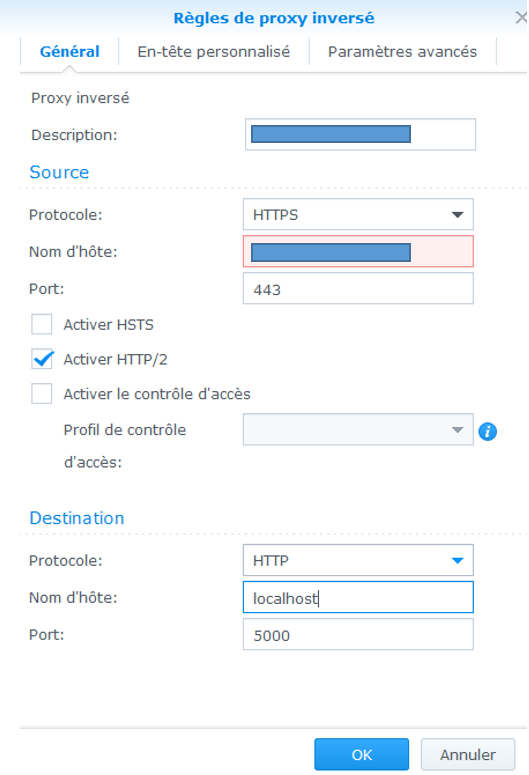Enable the Activer HSTS checkbox
The image size is (529, 775).
point(42,325)
